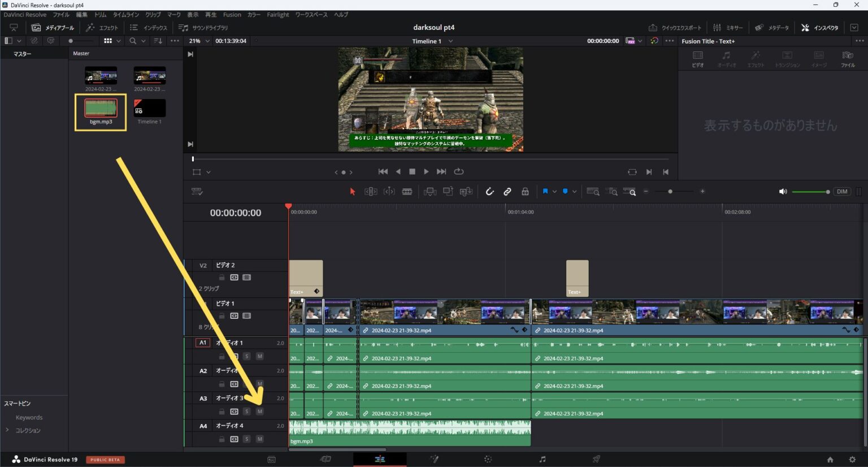Mute the オーディオ 4 track
Image resolution: width=868 pixels, height=467 pixels.
[x=260, y=439]
